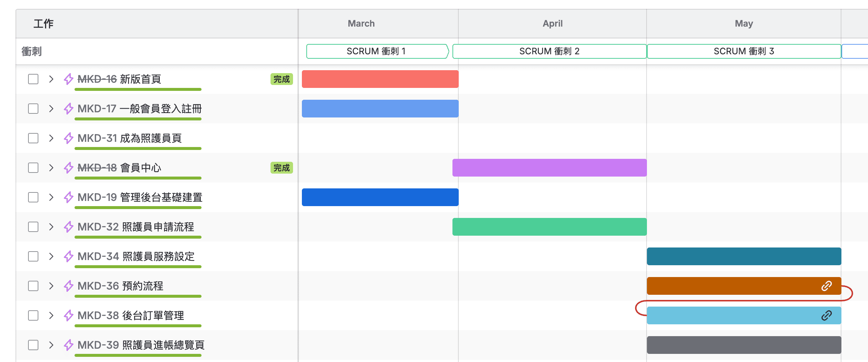Expand the MKD-34 照護員服務設定 row
The width and height of the screenshot is (868, 362).
[51, 256]
